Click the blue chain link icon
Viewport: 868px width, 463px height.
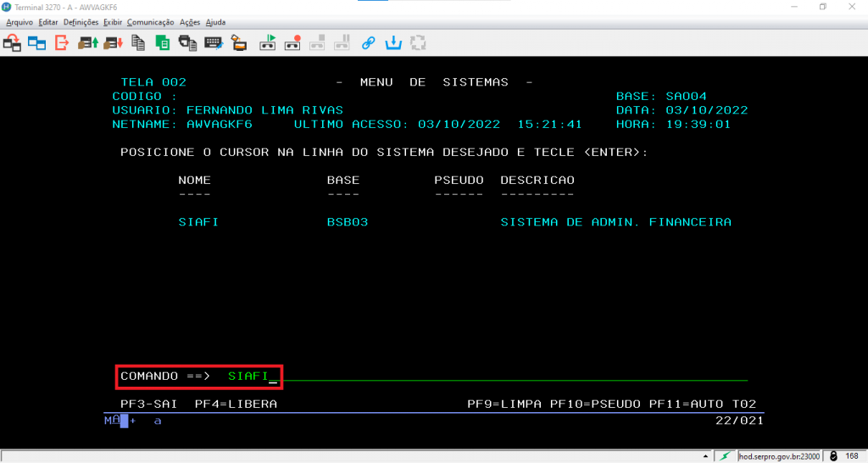(x=368, y=42)
